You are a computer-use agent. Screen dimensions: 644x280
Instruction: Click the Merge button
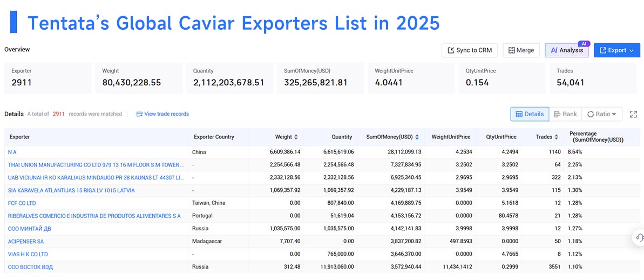[521, 50]
